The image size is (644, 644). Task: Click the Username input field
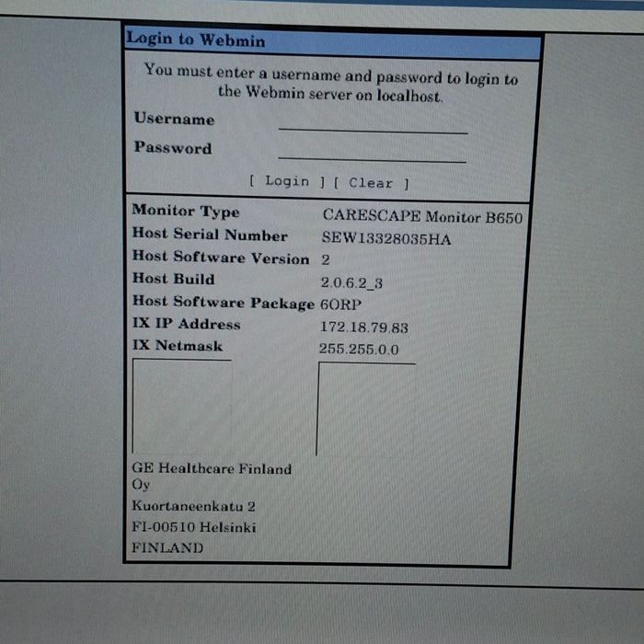pos(373,122)
